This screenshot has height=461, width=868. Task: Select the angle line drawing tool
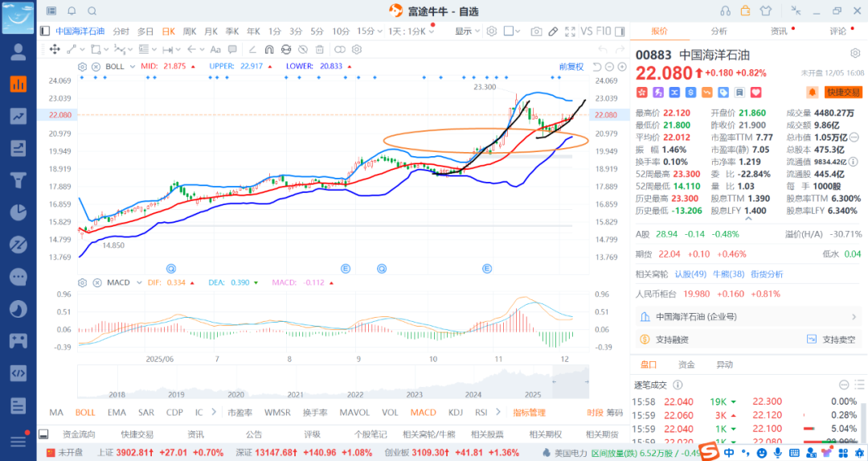click(252, 49)
